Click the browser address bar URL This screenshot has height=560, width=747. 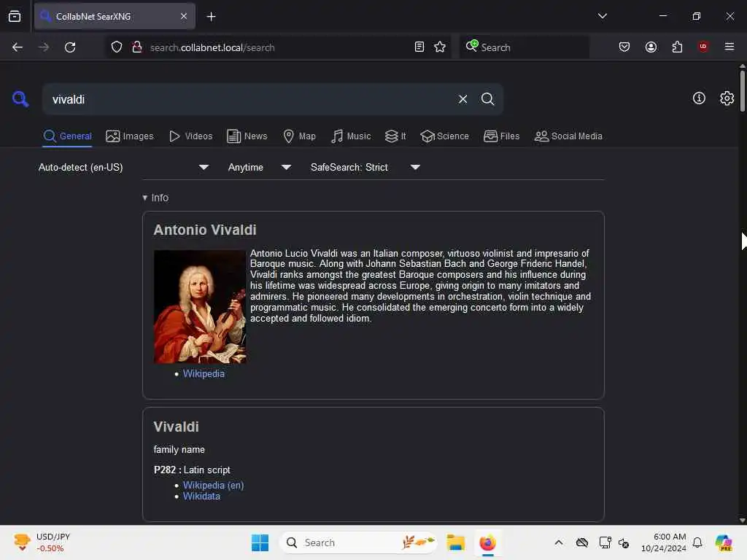[212, 47]
